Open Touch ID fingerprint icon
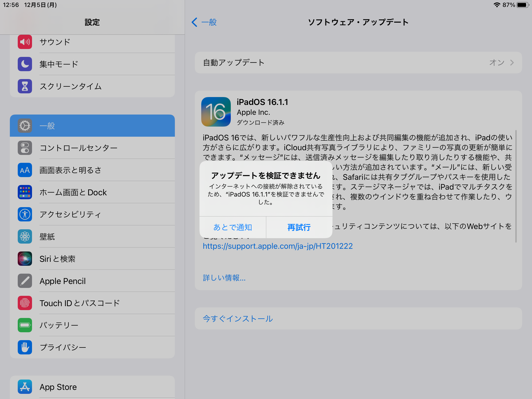Viewport: 532px width, 399px height. (25, 303)
